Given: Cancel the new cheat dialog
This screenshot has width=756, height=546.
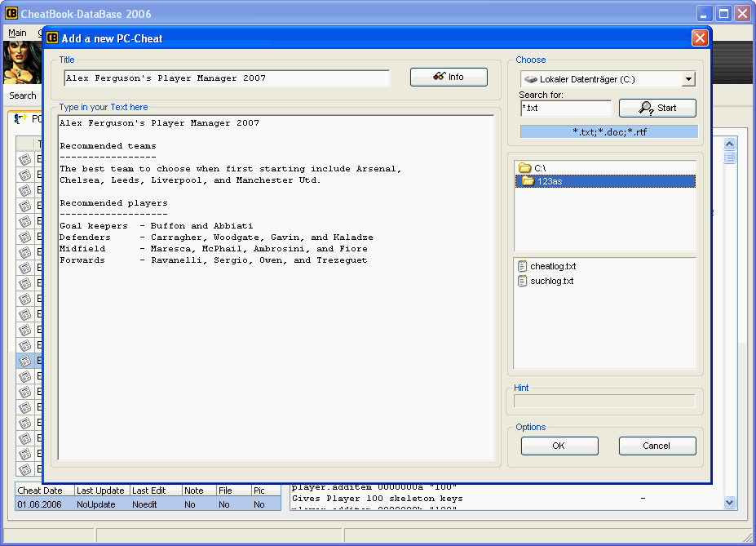Looking at the screenshot, I should coord(657,446).
